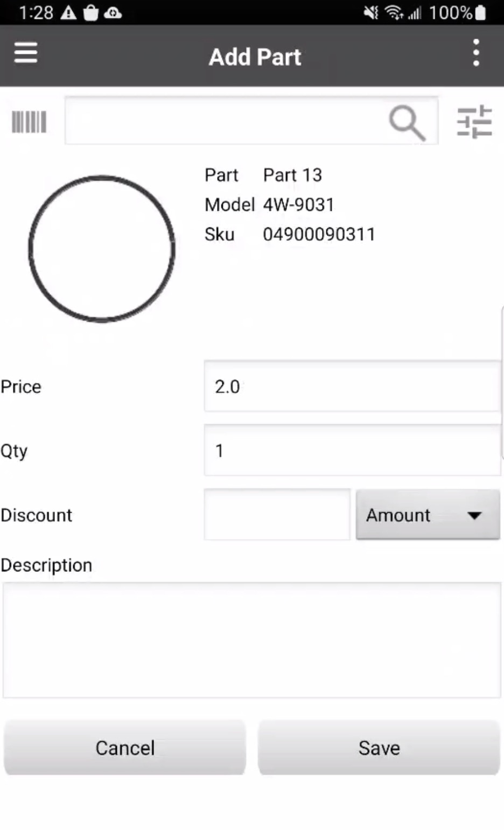Image resolution: width=504 pixels, height=830 pixels.
Task: Tap the barcode scanner icon
Action: [x=29, y=122]
